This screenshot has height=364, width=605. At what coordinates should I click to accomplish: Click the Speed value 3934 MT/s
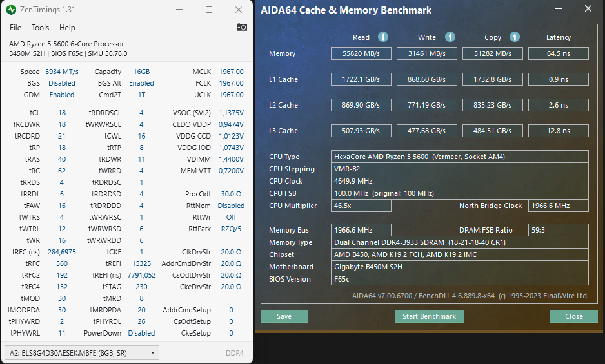pyautogui.click(x=62, y=72)
